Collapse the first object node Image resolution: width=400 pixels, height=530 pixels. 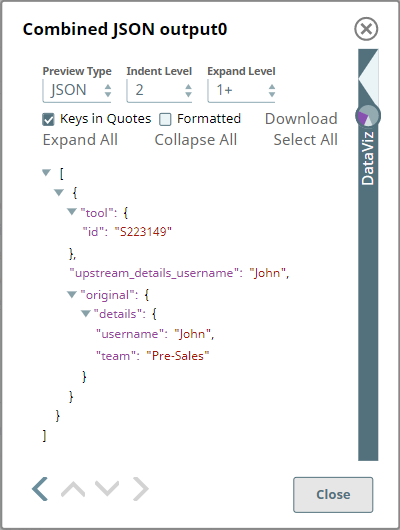[59, 192]
